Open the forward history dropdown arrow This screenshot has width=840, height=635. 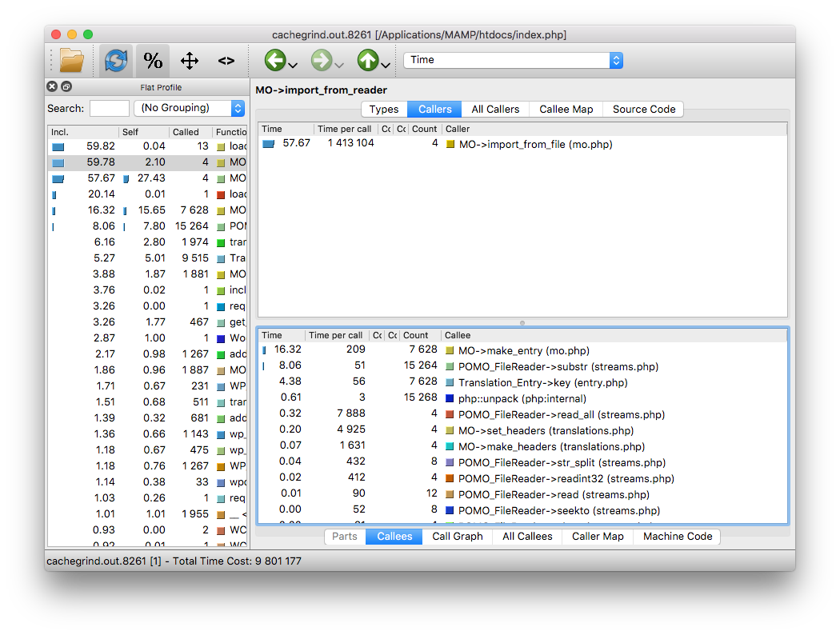[339, 65]
